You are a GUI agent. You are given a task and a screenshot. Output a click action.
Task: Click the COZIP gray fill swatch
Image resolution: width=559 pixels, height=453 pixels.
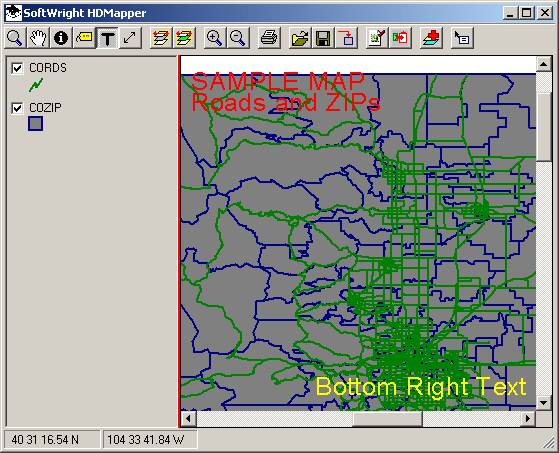click(36, 124)
